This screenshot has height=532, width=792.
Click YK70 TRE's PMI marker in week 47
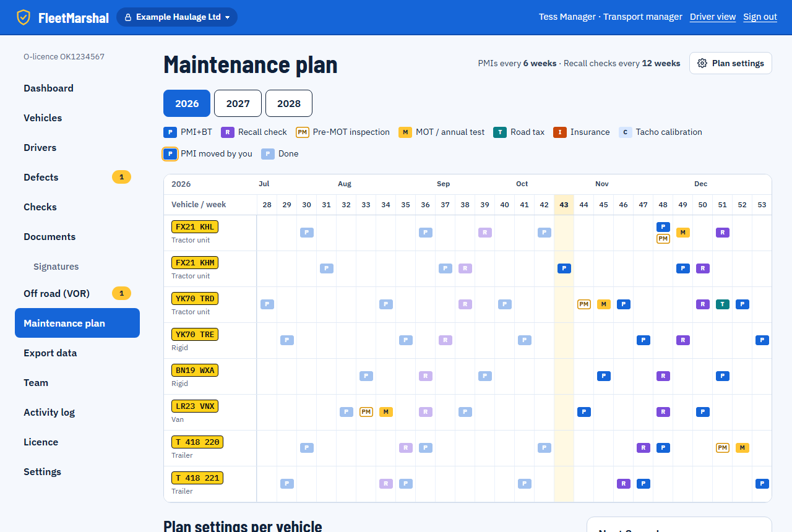click(643, 340)
